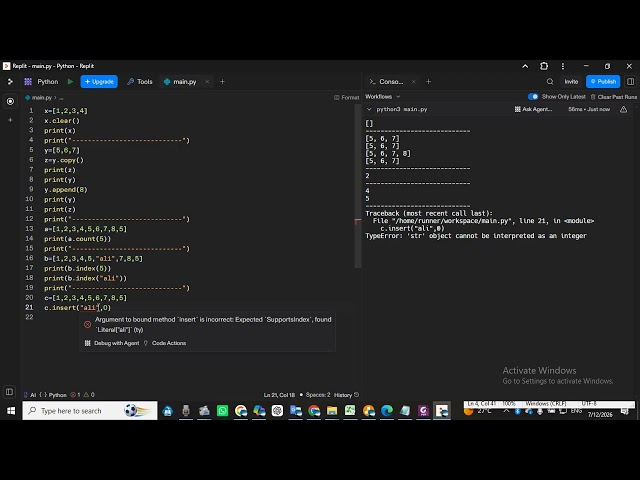Click the taskbar date 7/12/2026
640x480 pixels.
pyautogui.click(x=600, y=414)
